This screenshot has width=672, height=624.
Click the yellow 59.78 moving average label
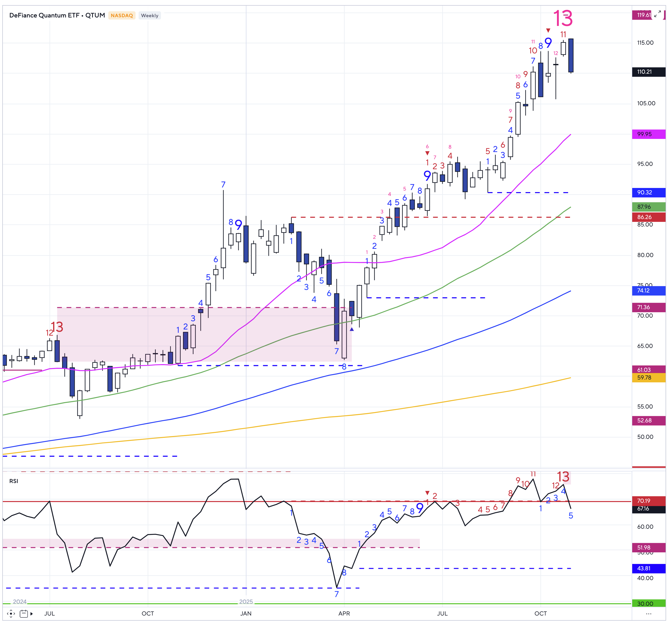[648, 377]
